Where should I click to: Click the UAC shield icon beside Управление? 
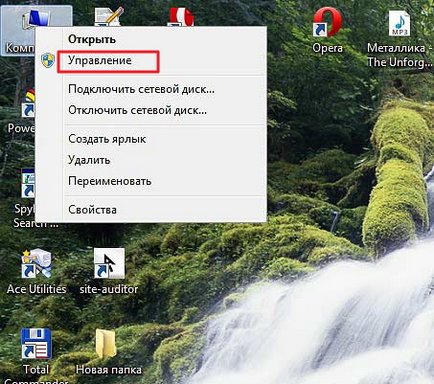coord(48,60)
